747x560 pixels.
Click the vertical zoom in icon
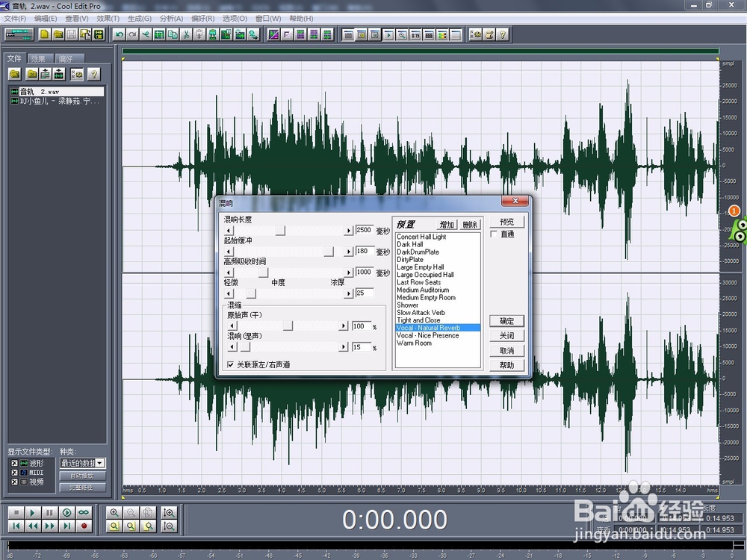coord(169,512)
